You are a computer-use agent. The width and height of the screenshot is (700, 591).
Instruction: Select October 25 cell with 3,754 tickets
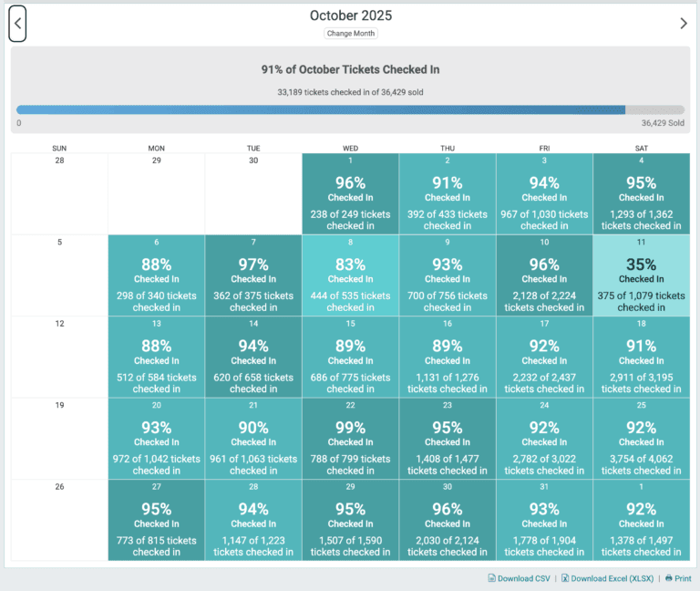641,439
